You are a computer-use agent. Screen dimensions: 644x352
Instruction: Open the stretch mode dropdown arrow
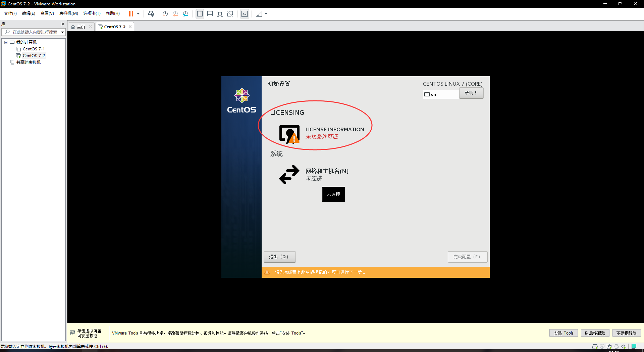tap(266, 14)
